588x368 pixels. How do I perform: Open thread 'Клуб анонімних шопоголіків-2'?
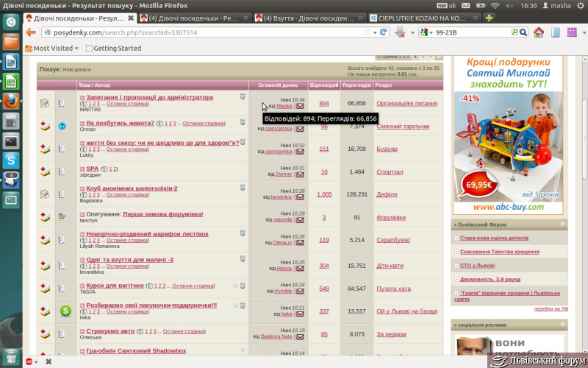(x=132, y=188)
